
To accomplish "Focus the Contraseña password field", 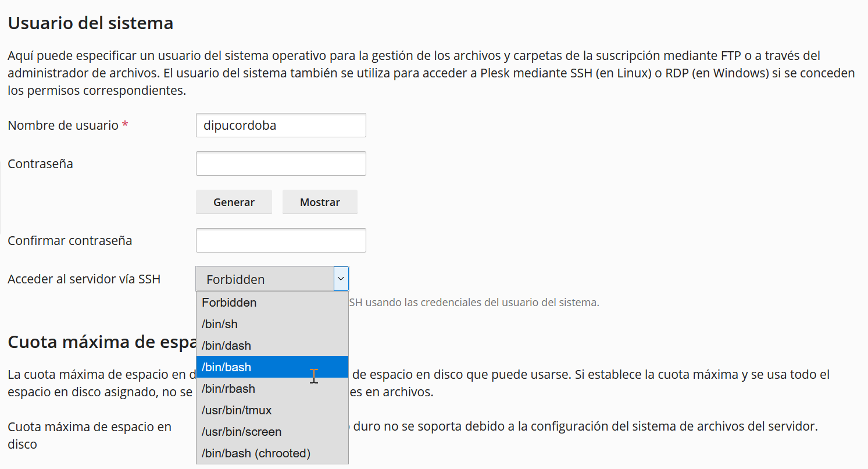I will (281, 164).
